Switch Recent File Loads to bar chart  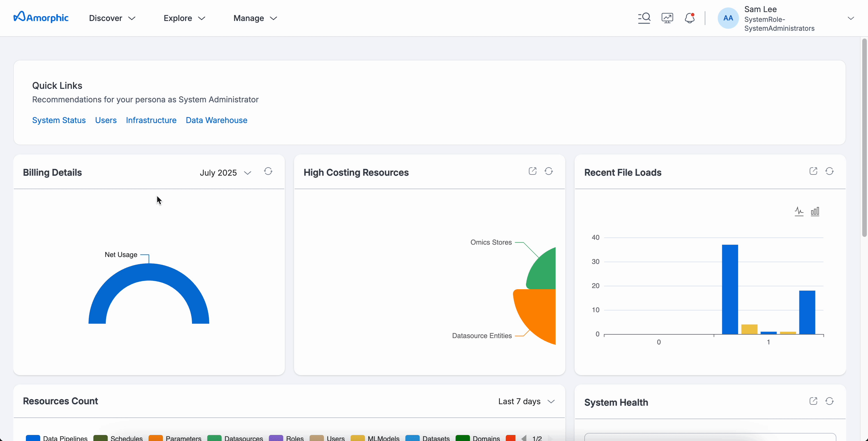click(x=815, y=211)
